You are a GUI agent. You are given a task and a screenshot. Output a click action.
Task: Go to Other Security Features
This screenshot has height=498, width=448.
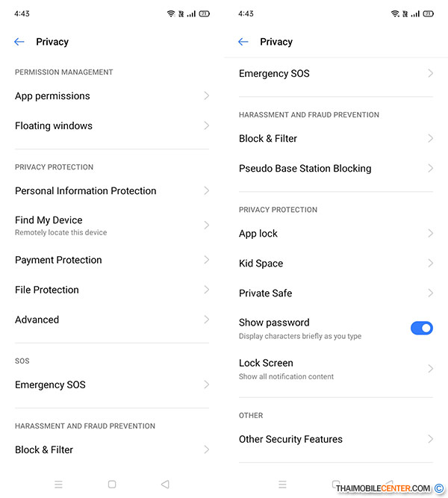coord(290,439)
